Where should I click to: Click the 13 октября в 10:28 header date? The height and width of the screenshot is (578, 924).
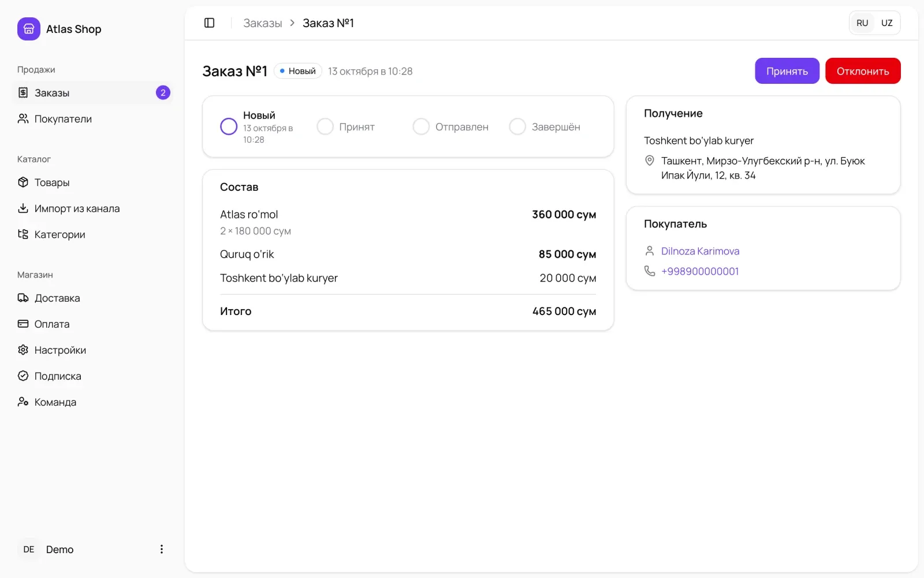click(370, 71)
